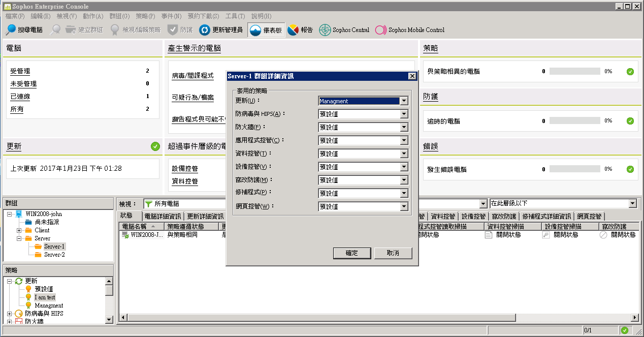Open the 報告 reports toolbar icon
Screen dimensions: 644x337
293,30
